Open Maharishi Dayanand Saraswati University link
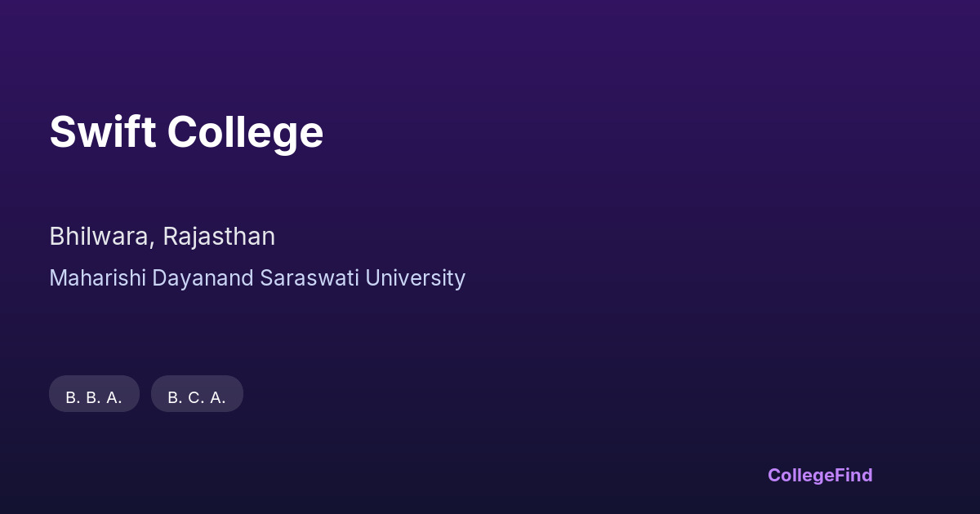This screenshot has width=980, height=514. (x=257, y=278)
